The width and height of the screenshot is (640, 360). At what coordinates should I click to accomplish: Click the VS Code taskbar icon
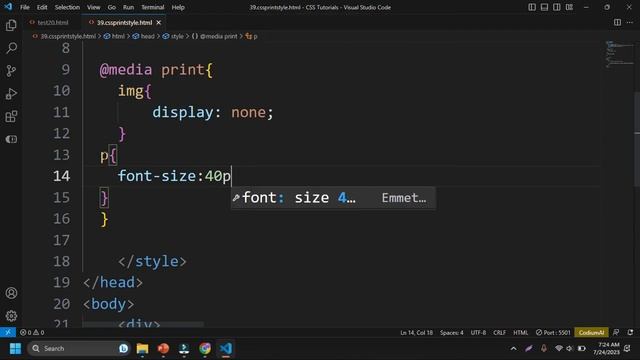pos(226,349)
